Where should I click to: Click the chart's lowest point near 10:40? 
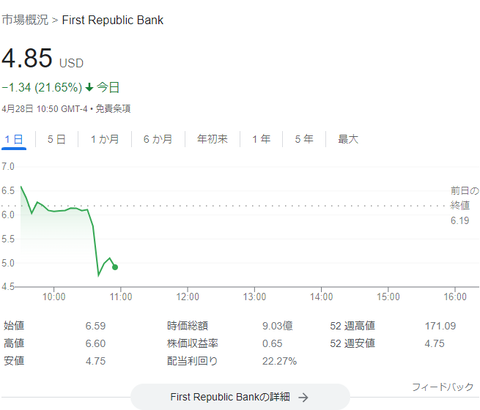point(98,275)
